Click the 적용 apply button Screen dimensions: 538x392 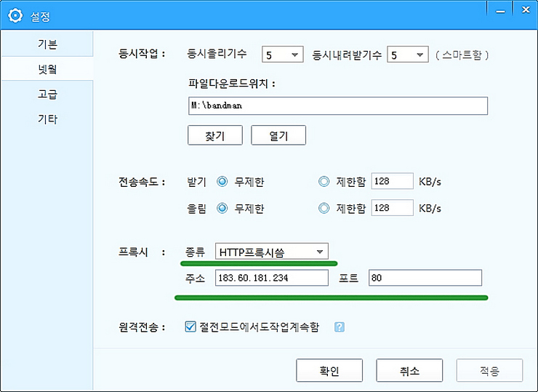click(489, 370)
